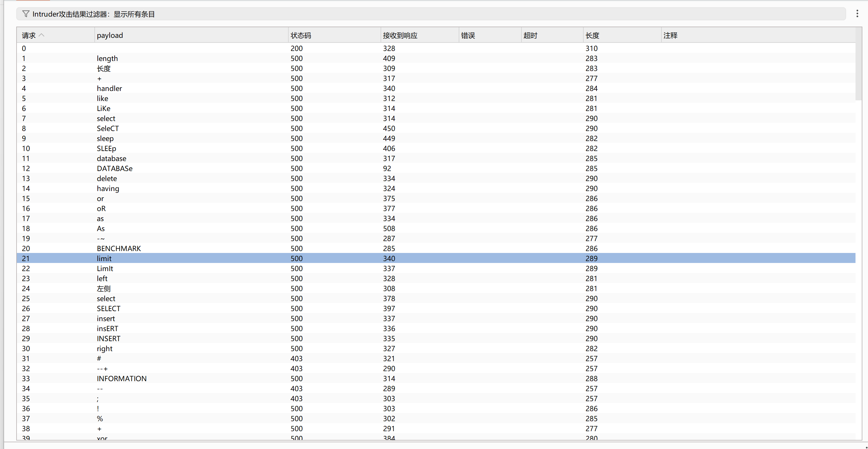The width and height of the screenshot is (868, 449).
Task: Sort by the 长度 column header
Action: click(592, 35)
